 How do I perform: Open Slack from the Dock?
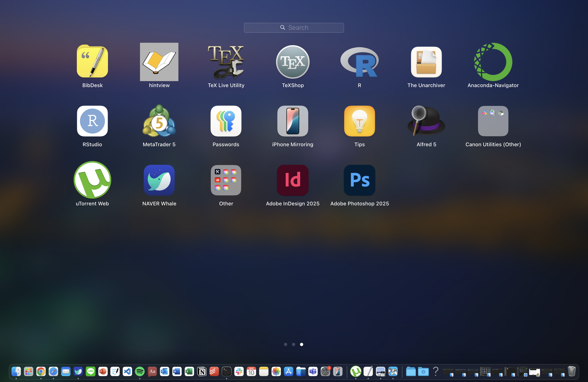click(x=239, y=371)
